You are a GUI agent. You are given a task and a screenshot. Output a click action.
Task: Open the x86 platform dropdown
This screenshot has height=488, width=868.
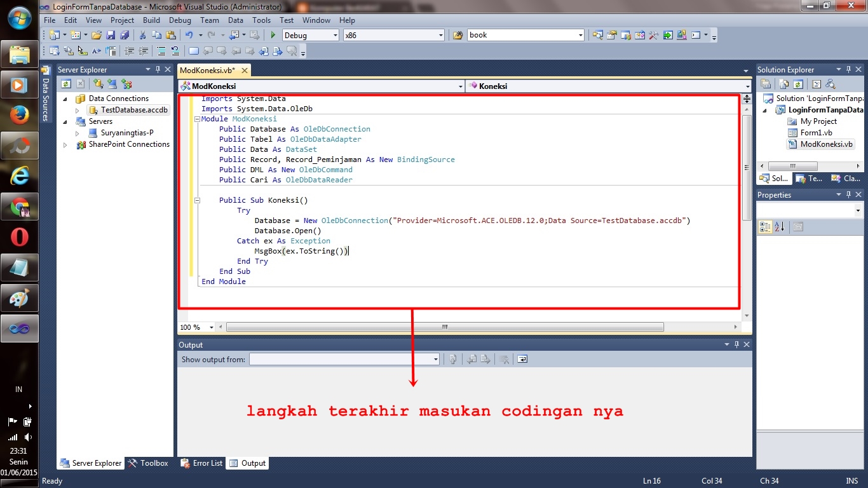[441, 35]
